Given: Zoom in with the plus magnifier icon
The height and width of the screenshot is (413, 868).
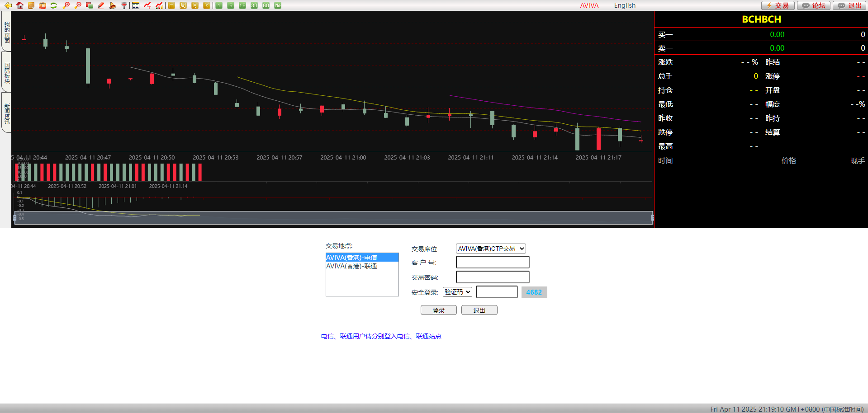Looking at the screenshot, I should 66,5.
